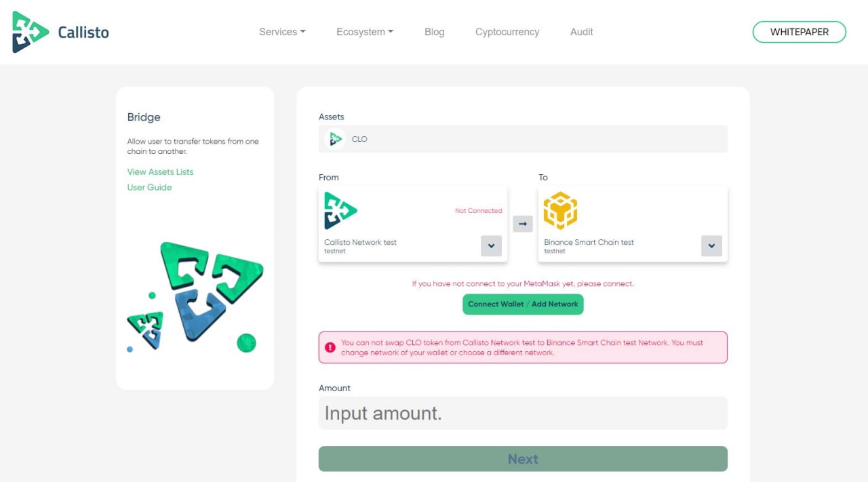Open the Services dropdown menu
The height and width of the screenshot is (482, 868).
pyautogui.click(x=282, y=32)
